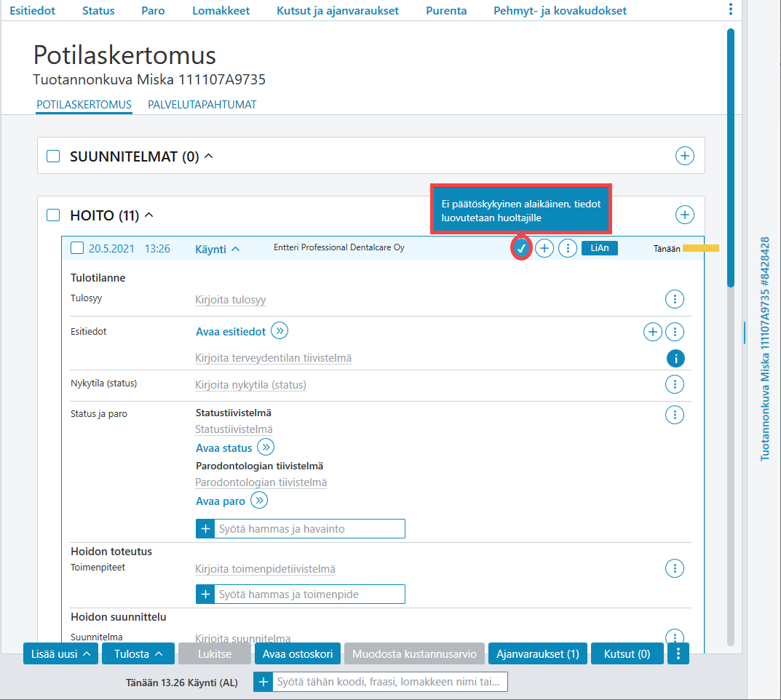The image size is (781, 700).
Task: Click plus icon in the Käynti visit header
Action: tap(544, 248)
